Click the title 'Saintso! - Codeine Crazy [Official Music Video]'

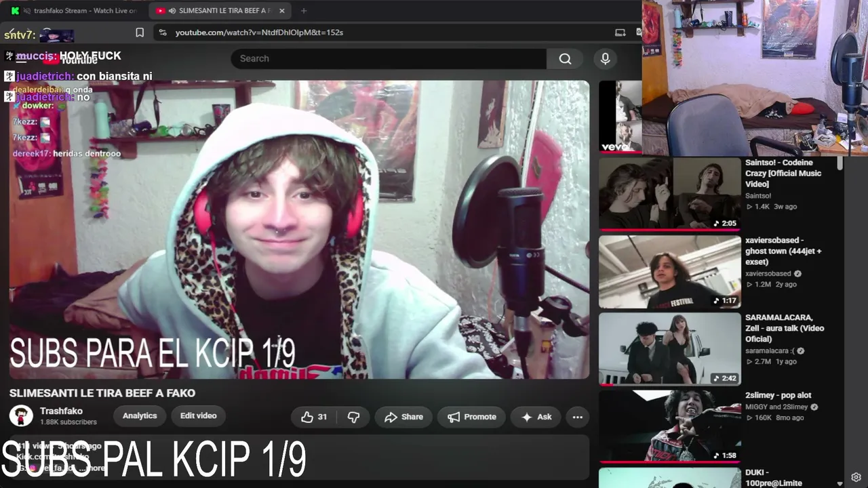click(783, 174)
